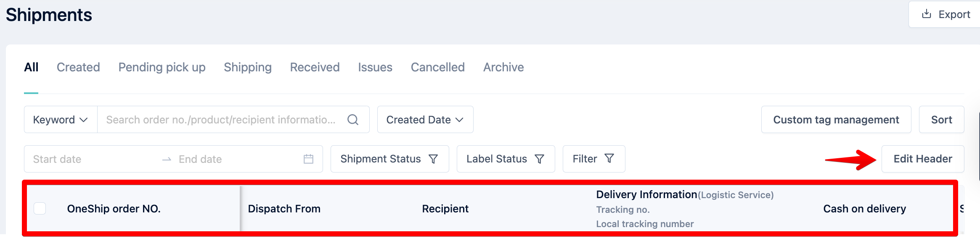Screen dimensions: 980x238
Task: Open Custom tag management
Action: point(836,120)
